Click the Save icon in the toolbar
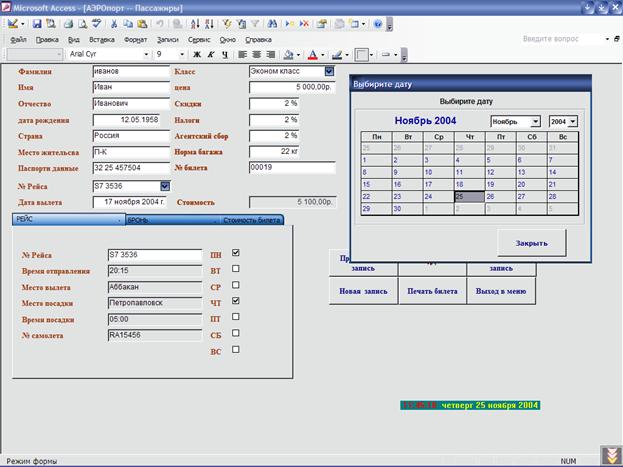 click(37, 23)
